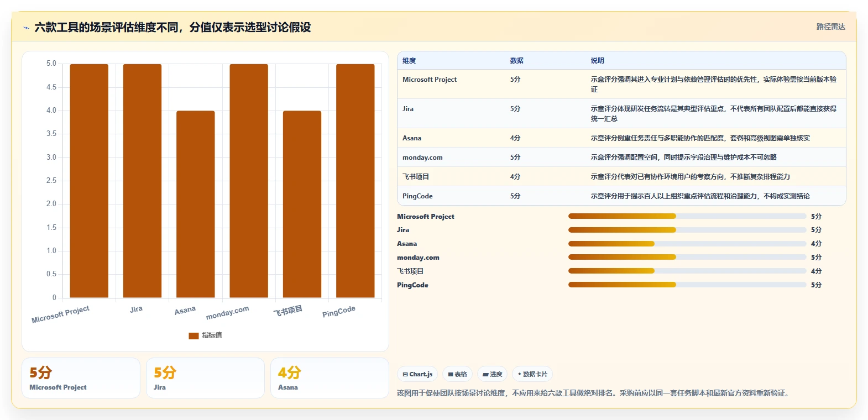Viewport: 868px width, 420px height.
Task: Click the 飞书项目 label in the progress list
Action: tap(410, 271)
